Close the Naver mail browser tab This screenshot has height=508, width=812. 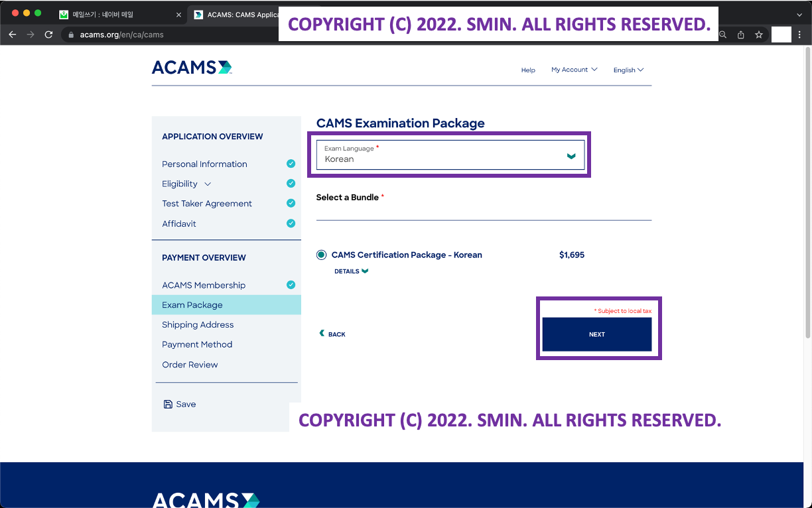point(178,15)
